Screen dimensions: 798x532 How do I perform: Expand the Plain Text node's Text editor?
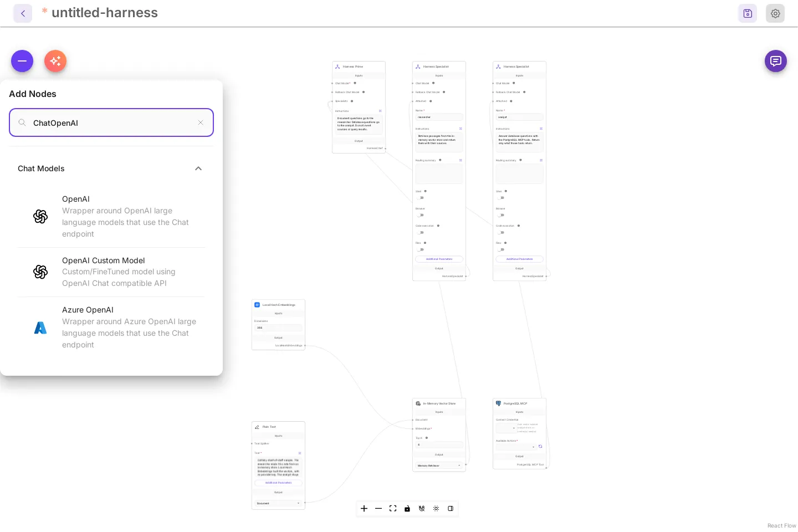[300, 453]
